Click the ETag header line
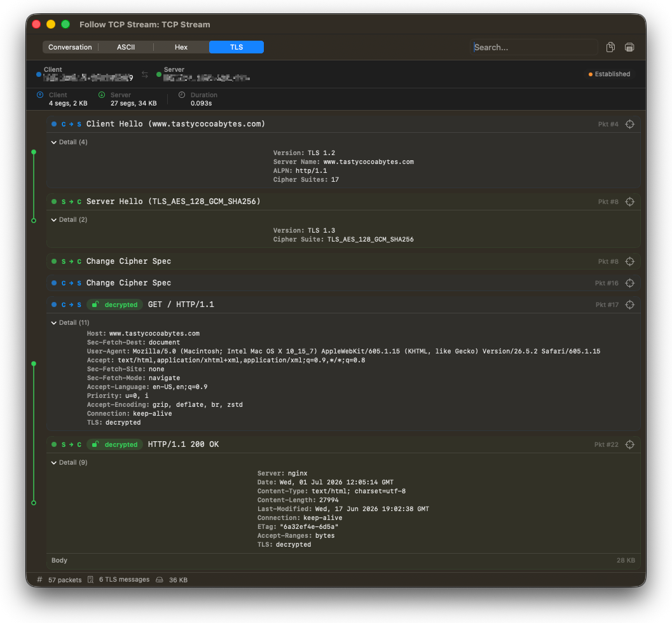The width and height of the screenshot is (672, 623). tap(298, 526)
